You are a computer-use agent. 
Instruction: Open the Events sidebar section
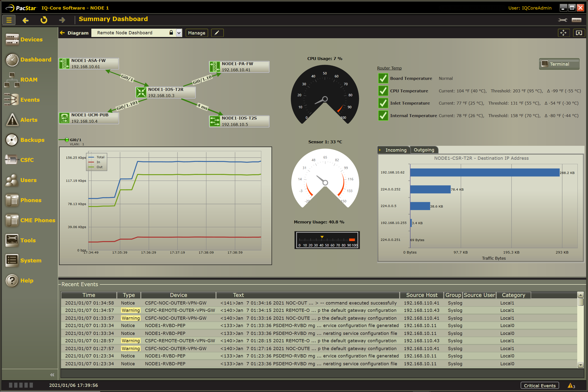coord(22,100)
